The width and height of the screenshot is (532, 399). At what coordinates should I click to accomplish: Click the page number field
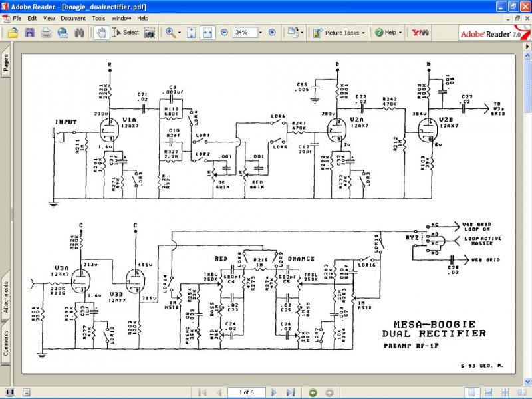tap(246, 392)
